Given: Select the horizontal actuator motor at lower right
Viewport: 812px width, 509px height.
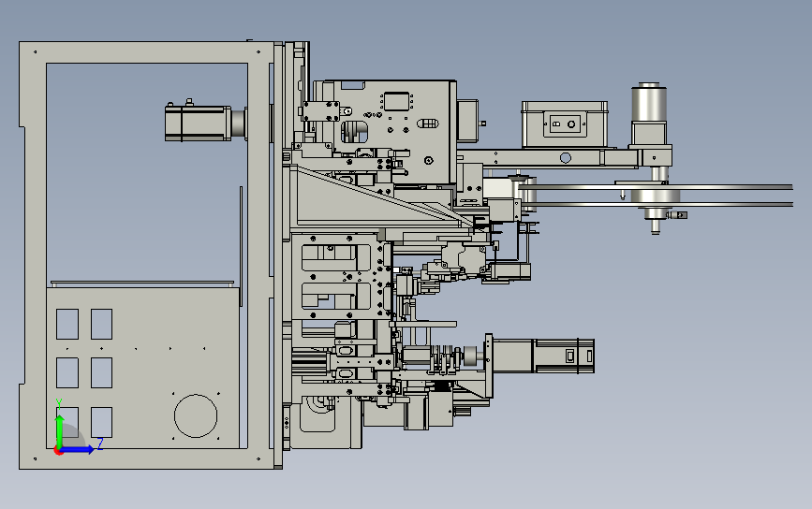Looking at the screenshot, I should [543, 356].
